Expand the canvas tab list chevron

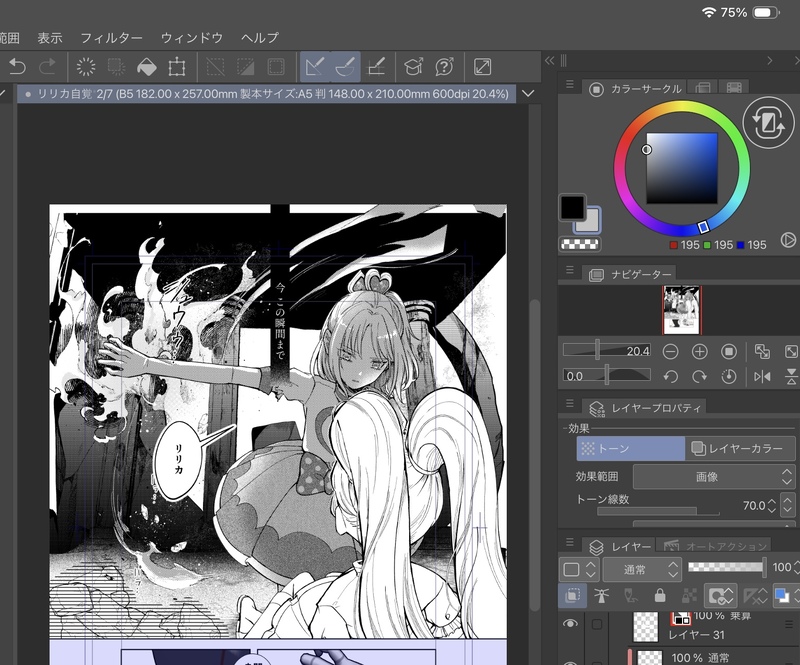click(x=529, y=94)
